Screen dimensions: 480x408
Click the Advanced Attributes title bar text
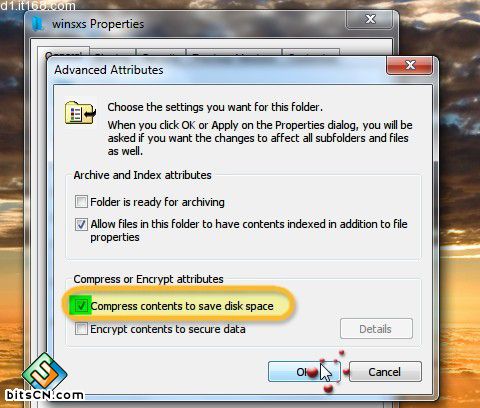pos(109,70)
